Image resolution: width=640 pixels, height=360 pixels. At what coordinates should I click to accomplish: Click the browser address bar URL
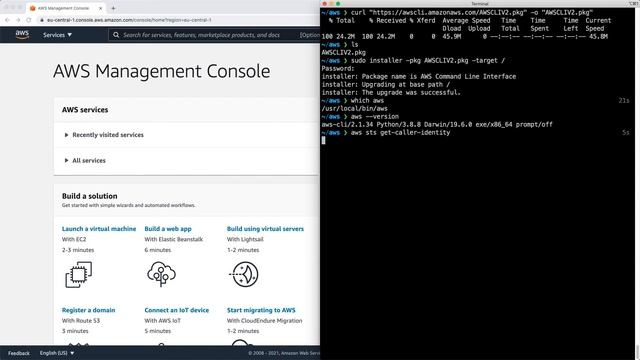[129, 20]
